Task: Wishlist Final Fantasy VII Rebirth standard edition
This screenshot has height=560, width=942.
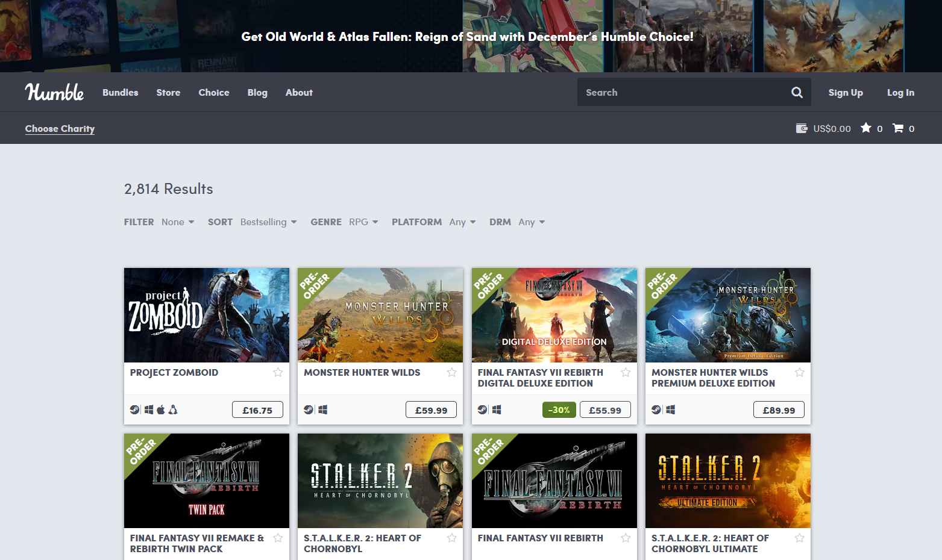Action: tap(626, 538)
